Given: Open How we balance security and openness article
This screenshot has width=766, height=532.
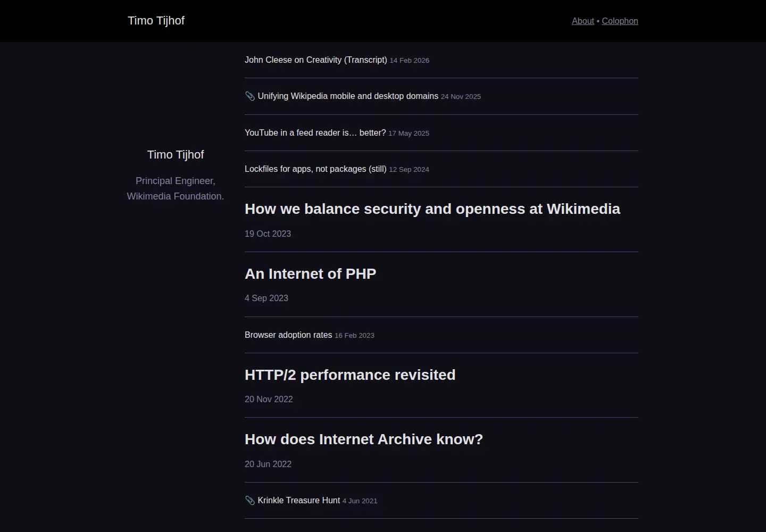Looking at the screenshot, I should point(432,209).
